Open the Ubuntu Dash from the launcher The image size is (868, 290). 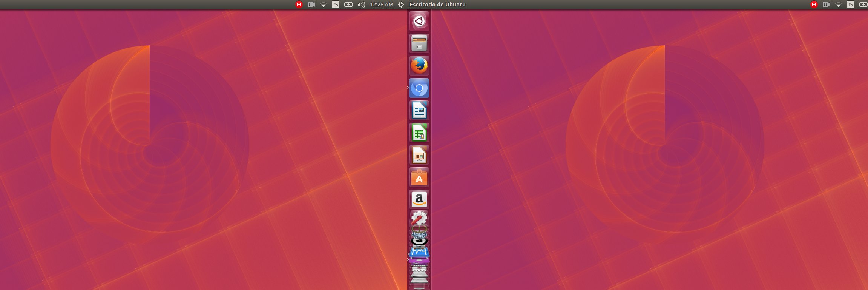[419, 21]
